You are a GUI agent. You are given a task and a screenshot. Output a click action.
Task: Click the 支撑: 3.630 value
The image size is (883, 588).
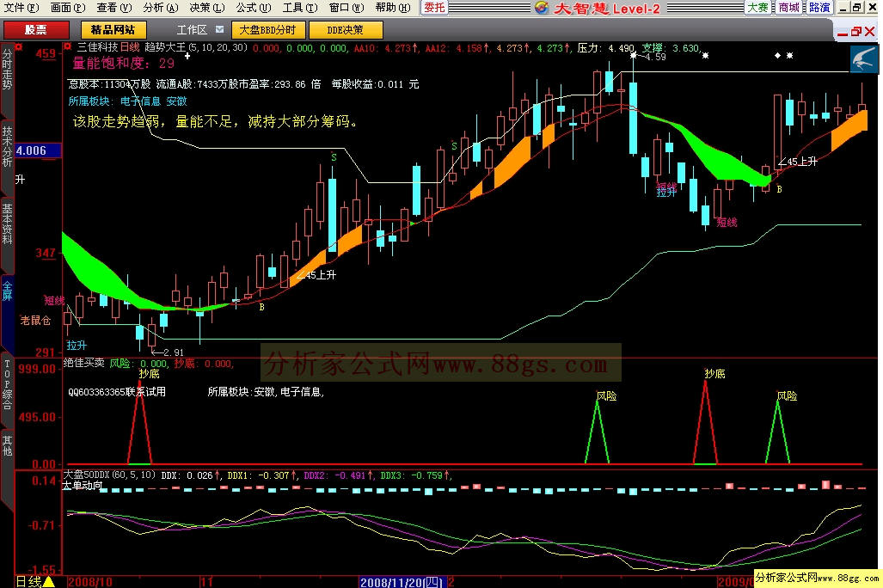coord(672,48)
